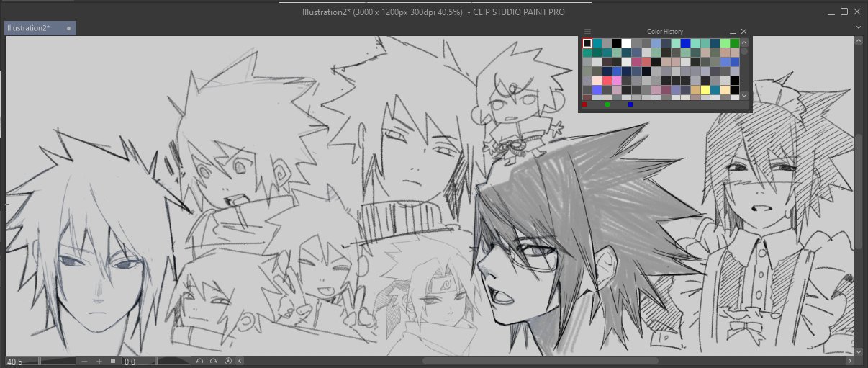
Task: Select the yellow swatch in Color History
Action: [x=705, y=90]
